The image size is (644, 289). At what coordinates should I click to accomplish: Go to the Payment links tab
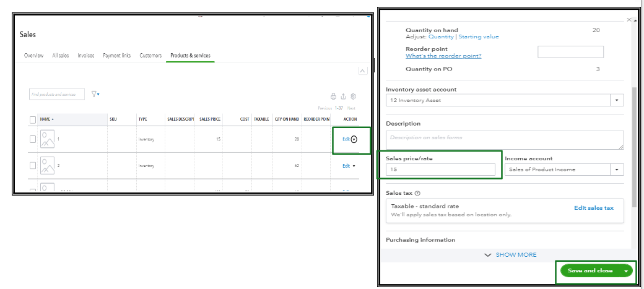(116, 56)
